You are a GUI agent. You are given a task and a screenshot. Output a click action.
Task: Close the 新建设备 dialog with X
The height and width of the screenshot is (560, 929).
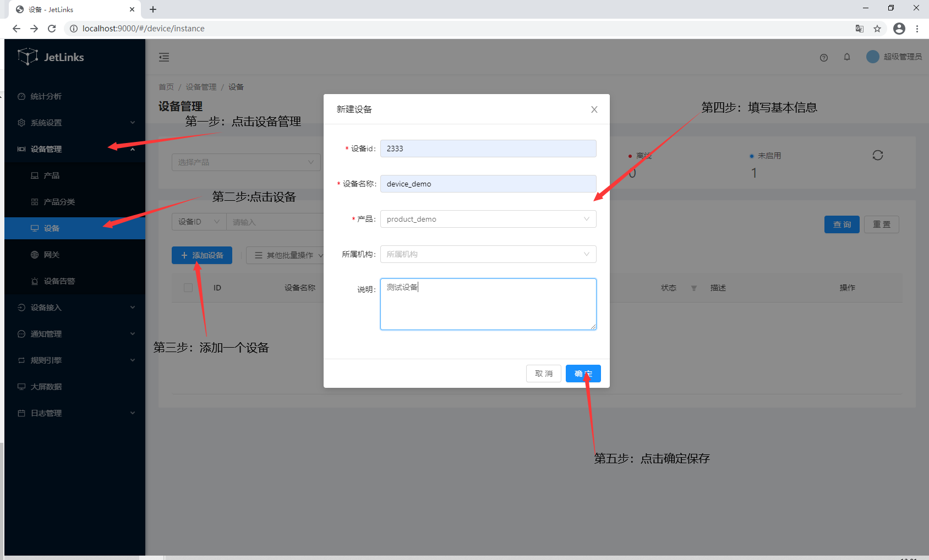click(x=594, y=109)
